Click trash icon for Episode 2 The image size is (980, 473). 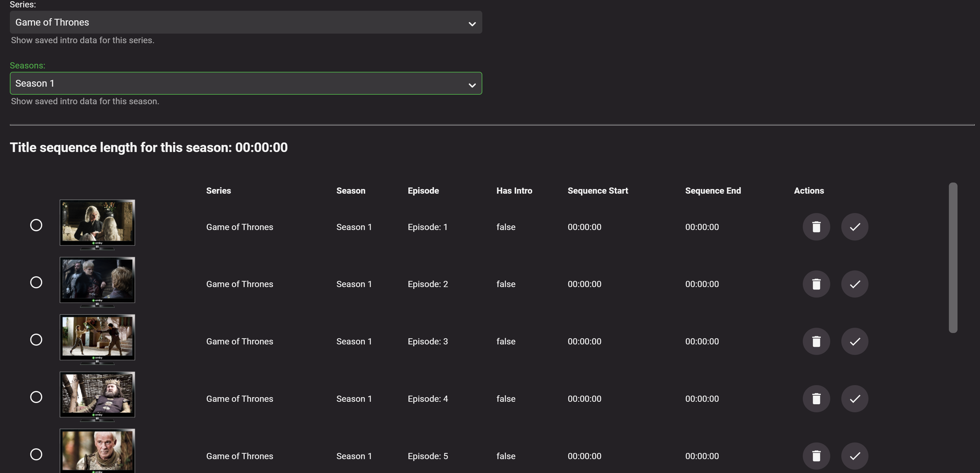point(816,284)
